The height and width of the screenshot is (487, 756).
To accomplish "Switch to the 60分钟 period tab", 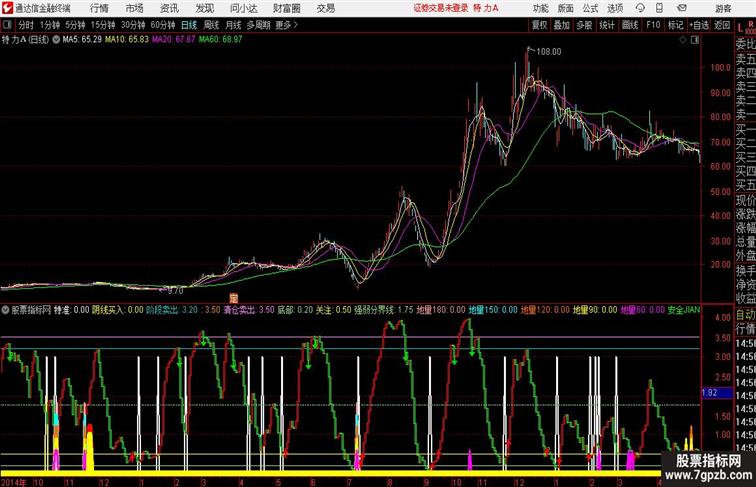I will tap(162, 25).
